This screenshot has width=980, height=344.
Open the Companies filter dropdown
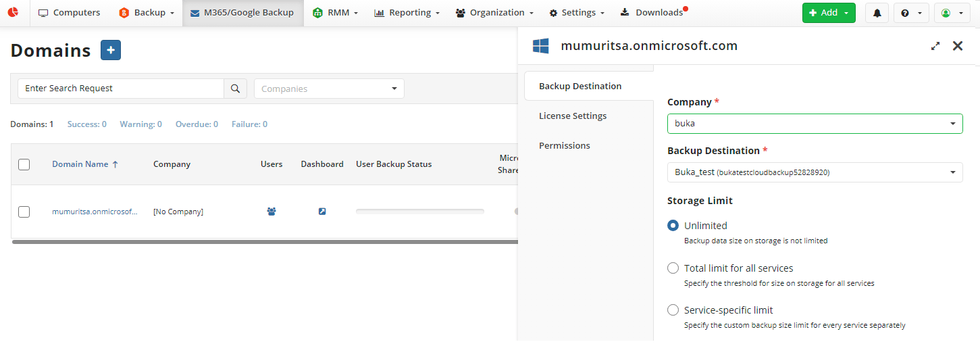329,89
